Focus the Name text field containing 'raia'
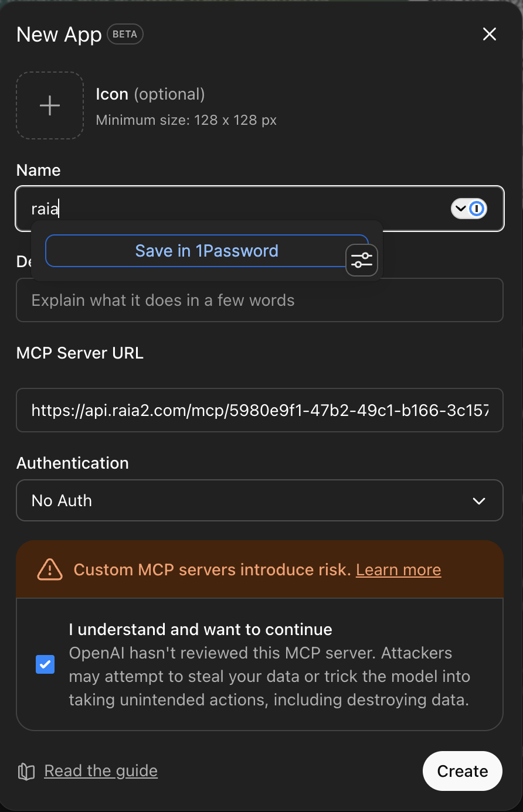 [235, 209]
